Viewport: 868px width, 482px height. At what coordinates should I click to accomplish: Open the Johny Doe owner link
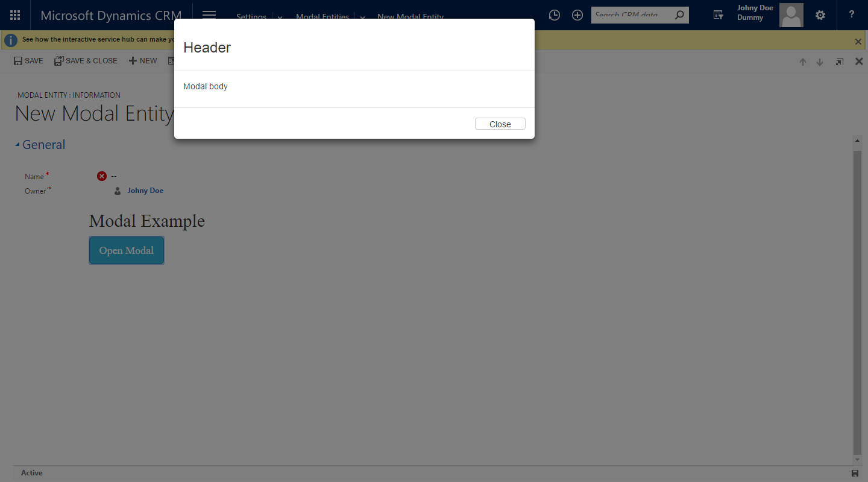click(145, 191)
